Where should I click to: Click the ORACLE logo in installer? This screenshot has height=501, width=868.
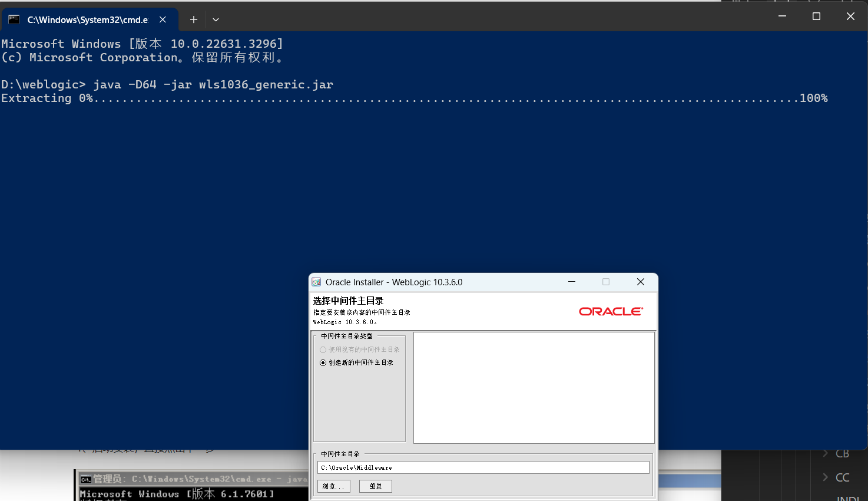611,311
